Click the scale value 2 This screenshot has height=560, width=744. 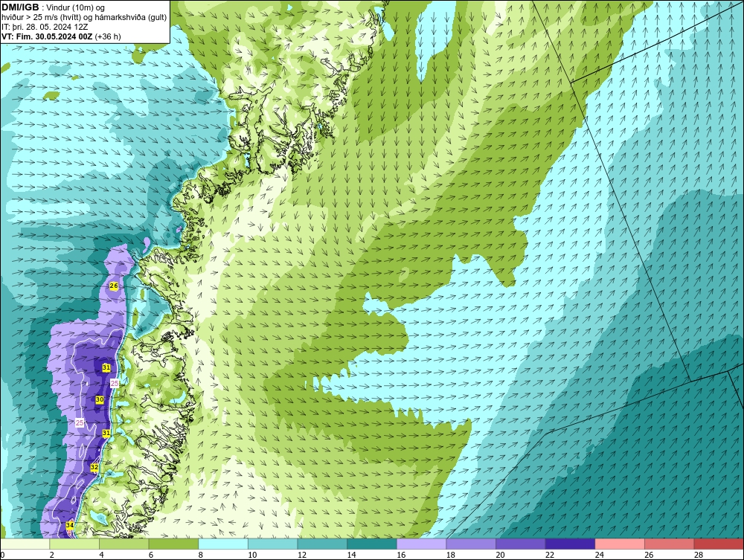pos(52,555)
